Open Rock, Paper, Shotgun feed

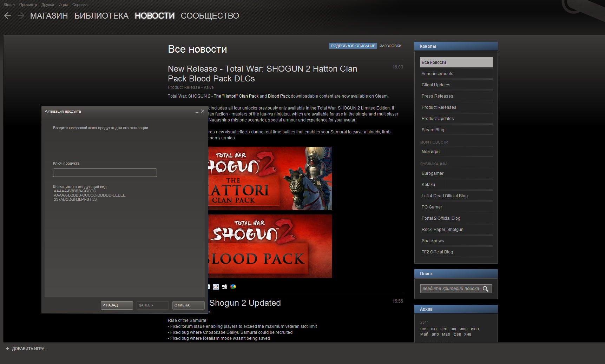tap(457, 230)
